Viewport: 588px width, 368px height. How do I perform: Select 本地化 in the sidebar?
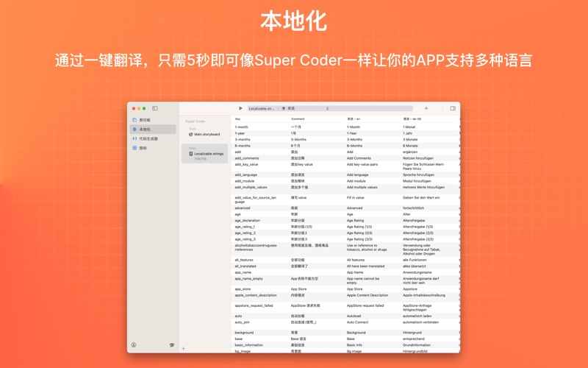(144, 129)
